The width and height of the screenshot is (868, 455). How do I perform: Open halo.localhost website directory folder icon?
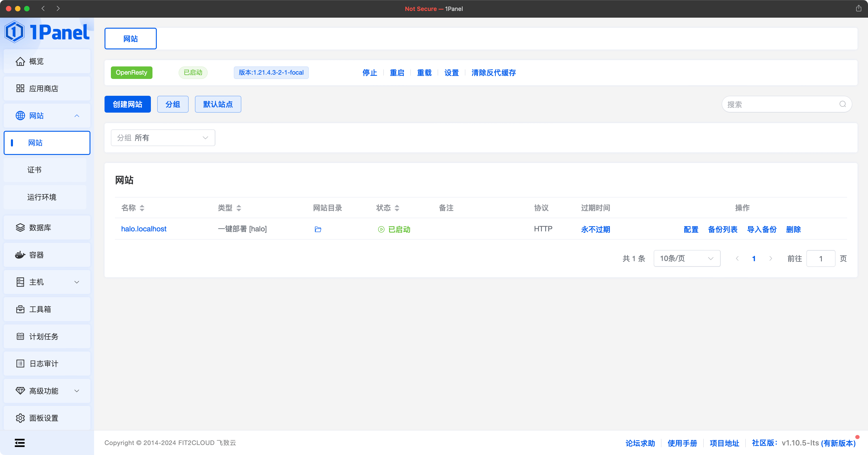coord(318,229)
